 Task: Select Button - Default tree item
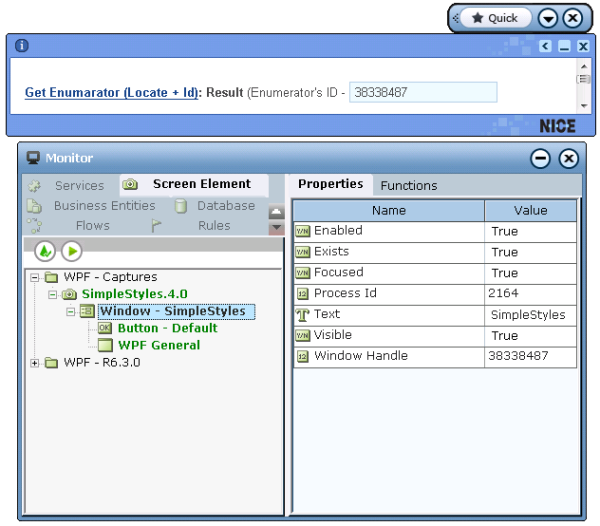(168, 328)
